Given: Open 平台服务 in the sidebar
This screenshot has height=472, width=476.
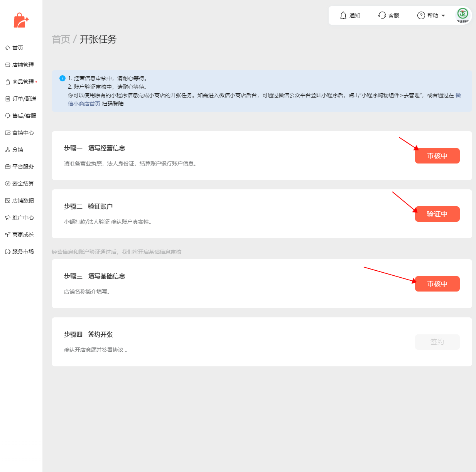Looking at the screenshot, I should [x=23, y=167].
